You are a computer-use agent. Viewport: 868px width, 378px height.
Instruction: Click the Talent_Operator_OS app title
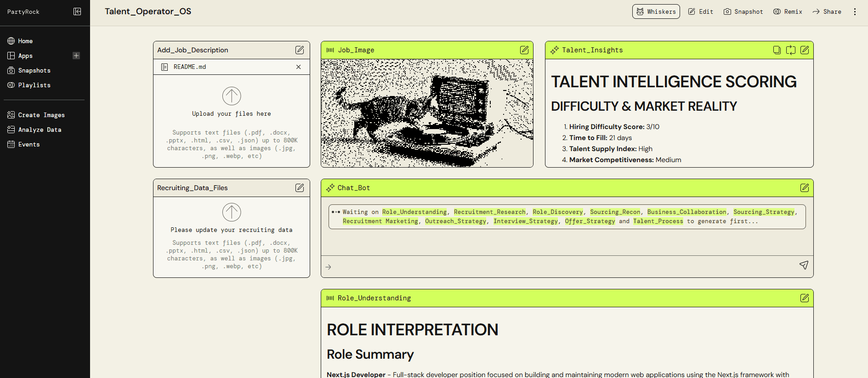148,11
